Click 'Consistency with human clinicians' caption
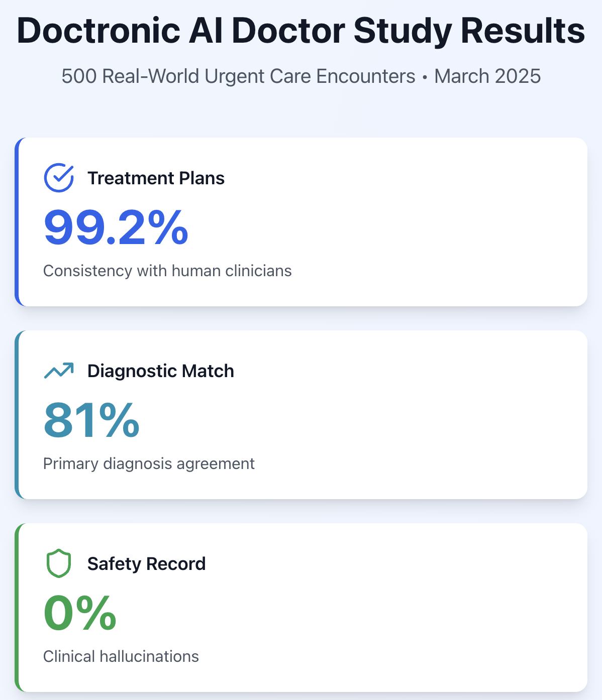Viewport: 602px width, 700px height. 167,271
